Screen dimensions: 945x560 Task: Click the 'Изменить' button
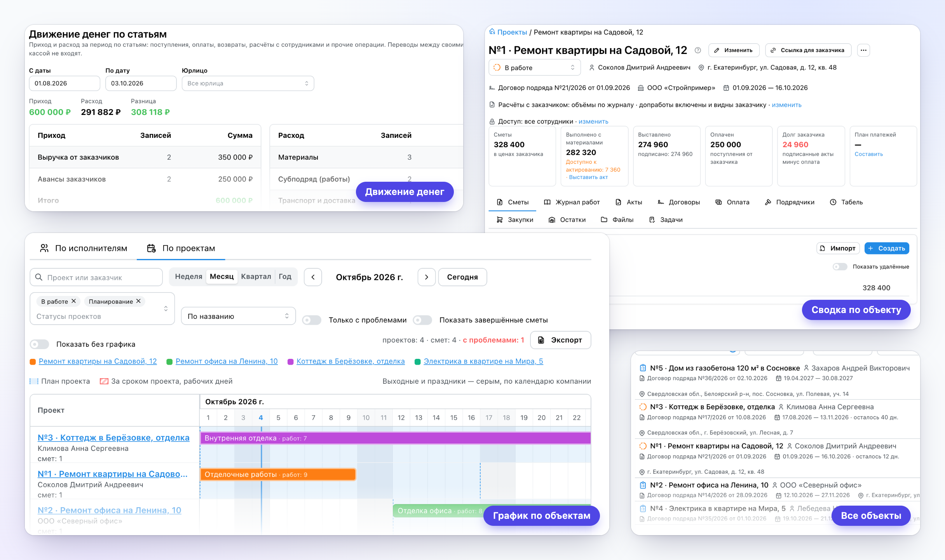point(734,50)
